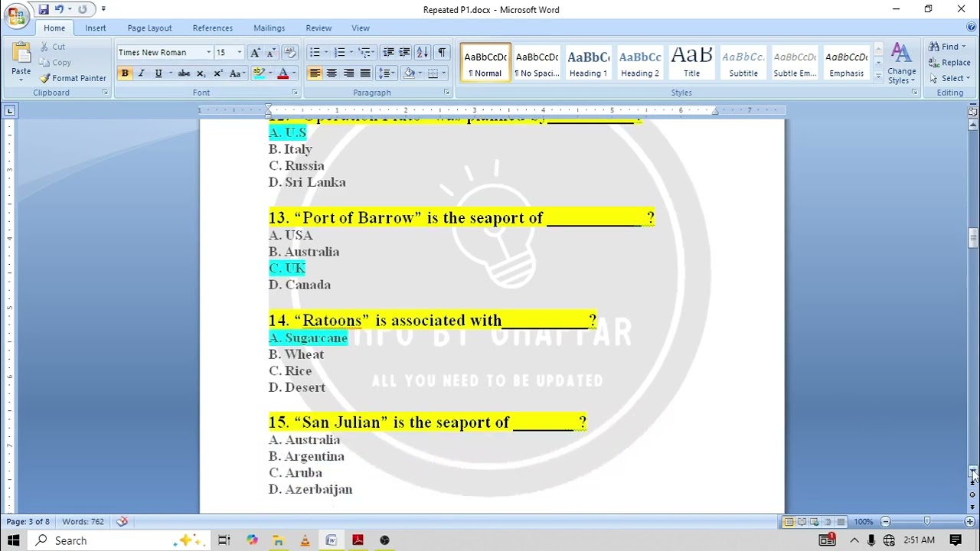The width and height of the screenshot is (980, 551).
Task: Toggle Superscript formatting
Action: 217,73
